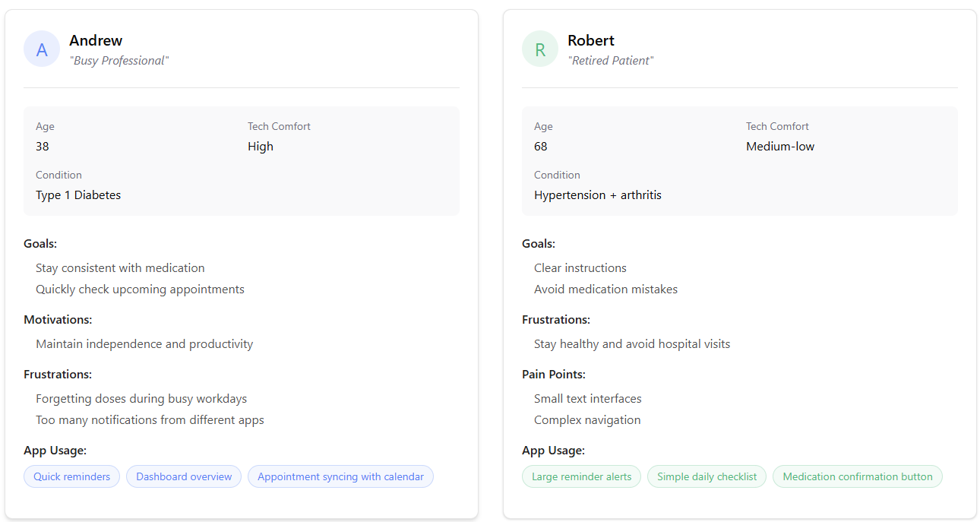Viewport: 980px width, 522px height.
Task: Click Robert's Age value 68
Action: click(x=540, y=146)
